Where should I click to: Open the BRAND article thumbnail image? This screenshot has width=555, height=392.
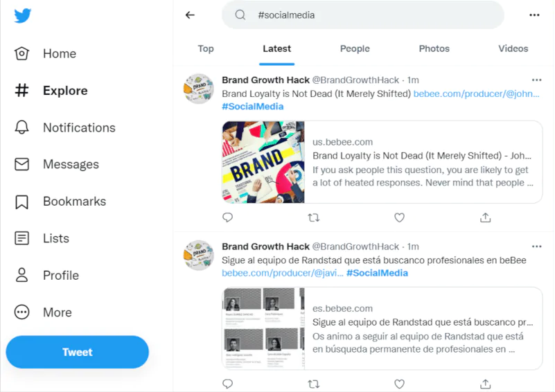pos(263,163)
